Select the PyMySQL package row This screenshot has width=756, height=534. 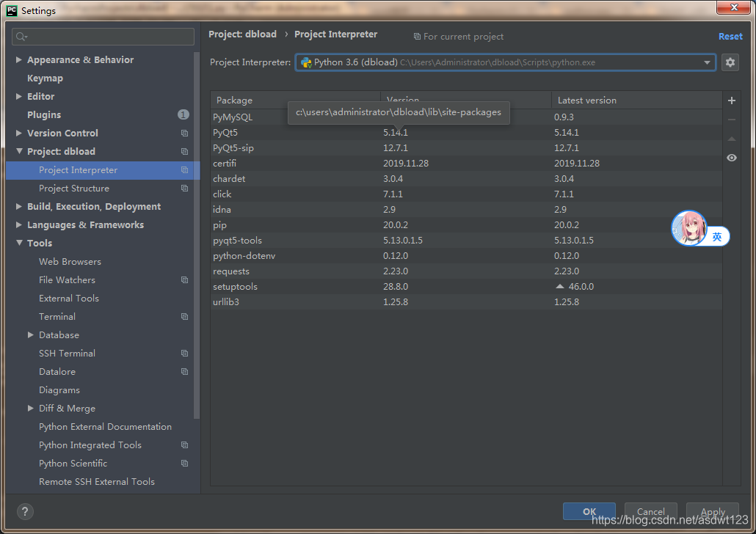point(466,117)
